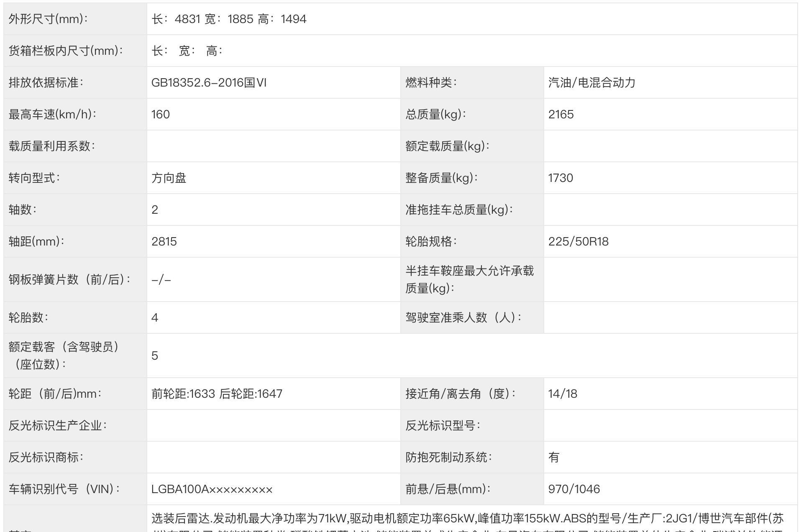Click the 反光标识型号 label
Viewport: 809px width, 532px height.
[x=443, y=426]
